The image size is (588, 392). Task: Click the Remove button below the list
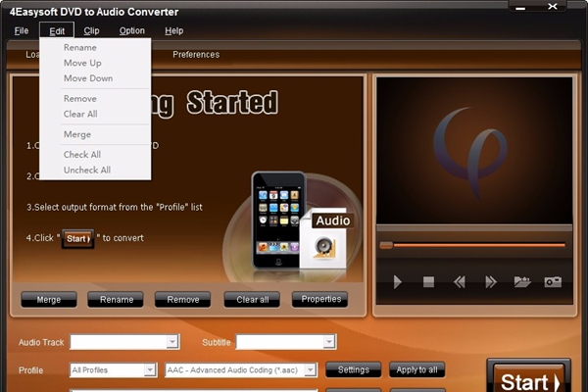[183, 300]
